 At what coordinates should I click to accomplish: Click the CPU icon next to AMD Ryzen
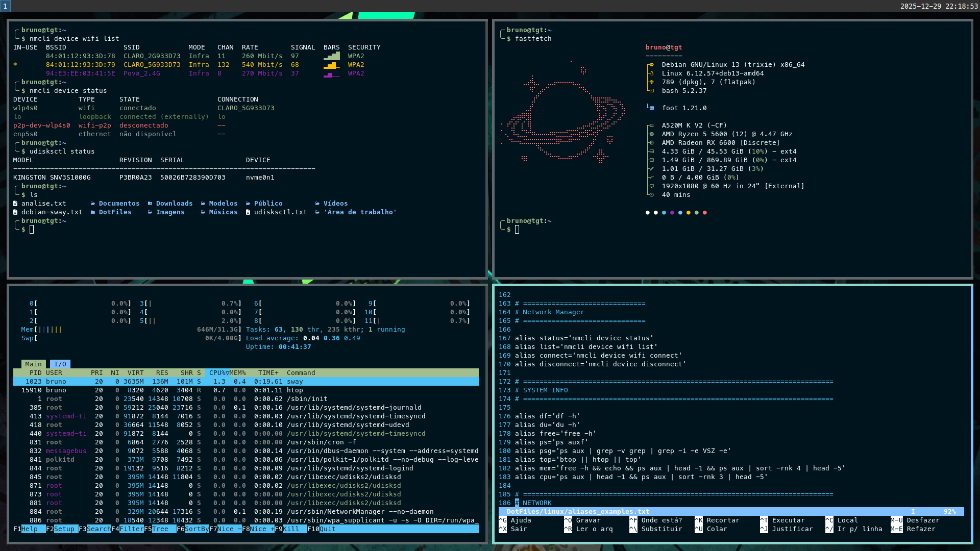[651, 134]
